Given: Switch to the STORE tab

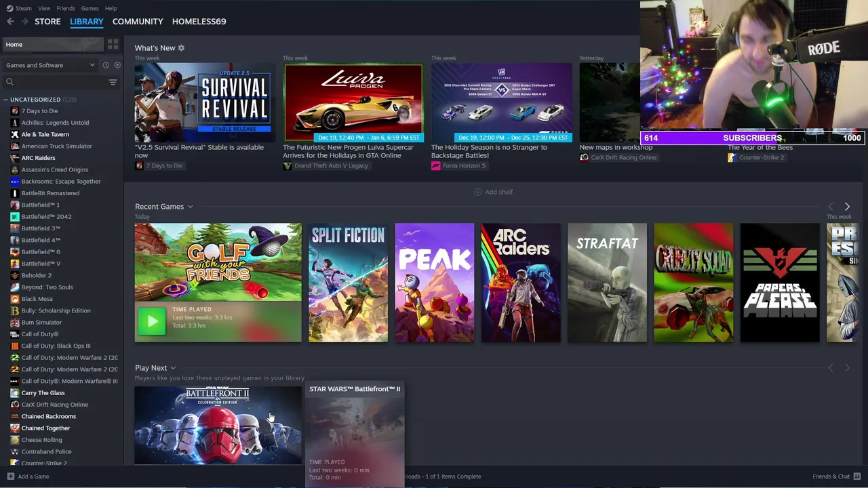Looking at the screenshot, I should coord(47,22).
